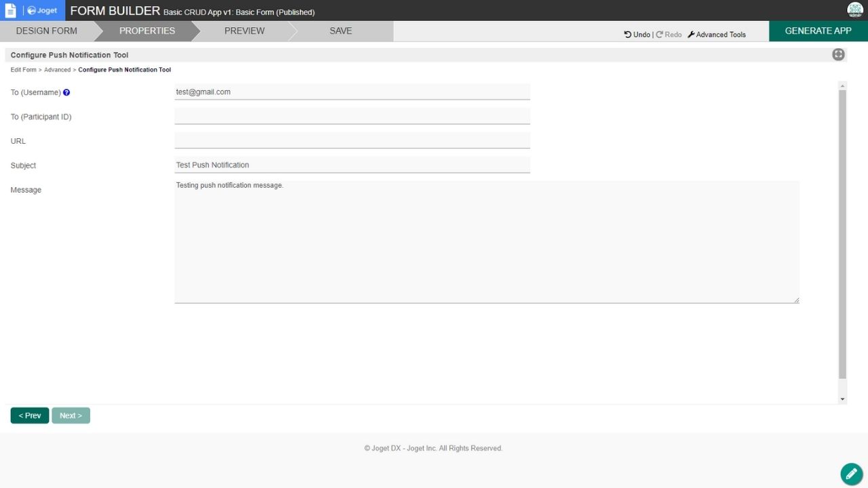
Task: Click inside the Message text area
Action: 486,242
